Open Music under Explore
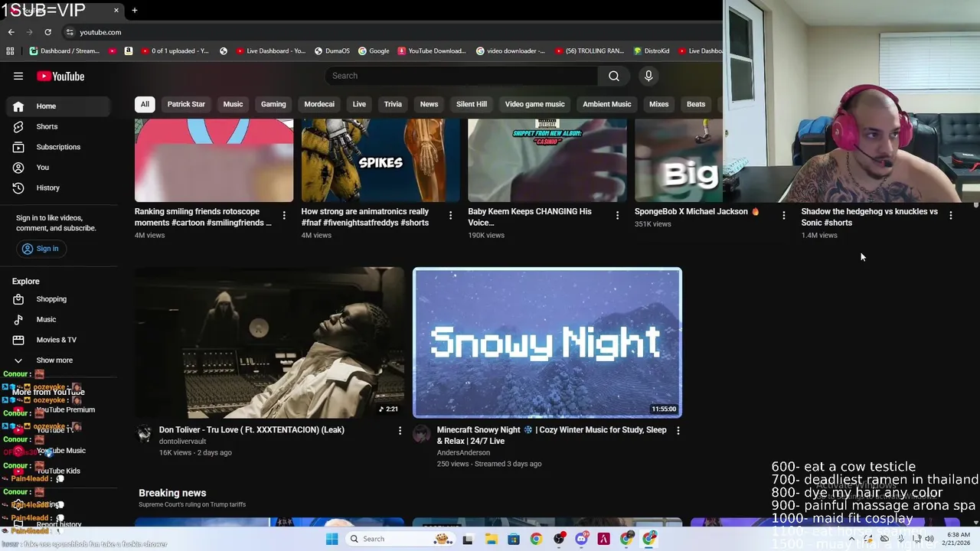 (x=58, y=319)
